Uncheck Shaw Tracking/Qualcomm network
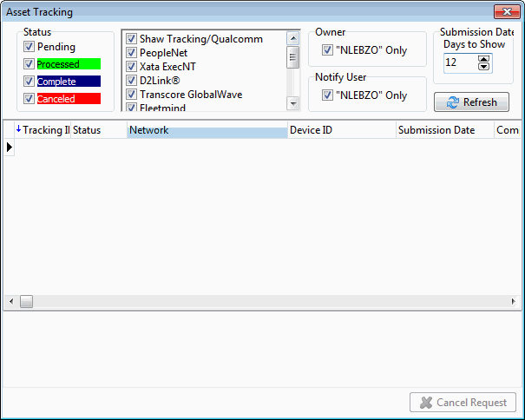The height and width of the screenshot is (420, 525). (x=131, y=39)
